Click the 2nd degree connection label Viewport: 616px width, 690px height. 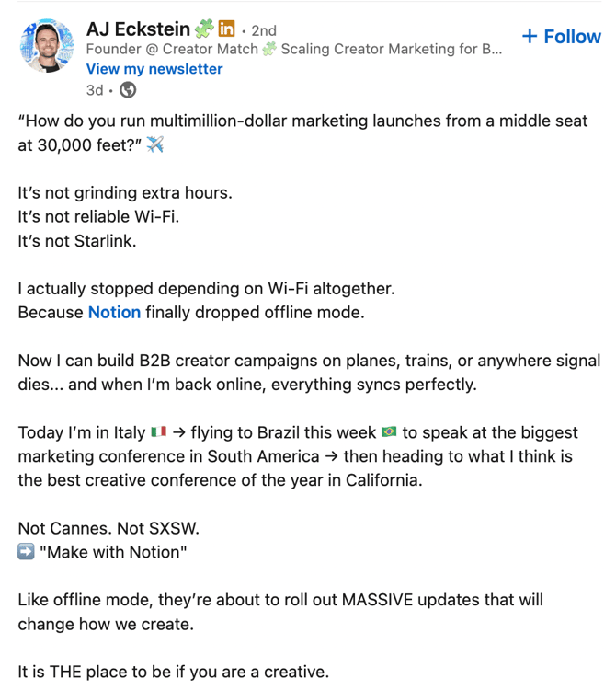click(x=264, y=30)
